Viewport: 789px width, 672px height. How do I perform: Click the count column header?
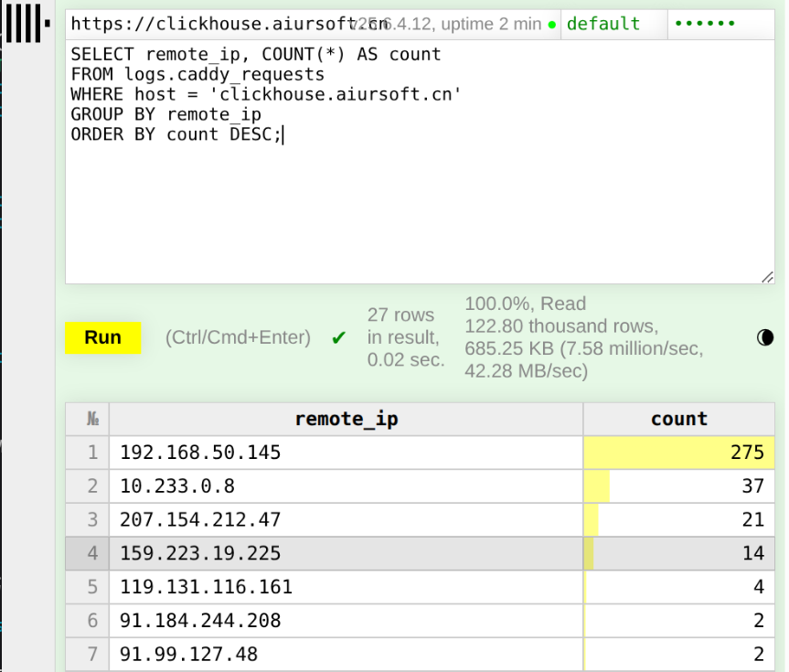pos(678,419)
